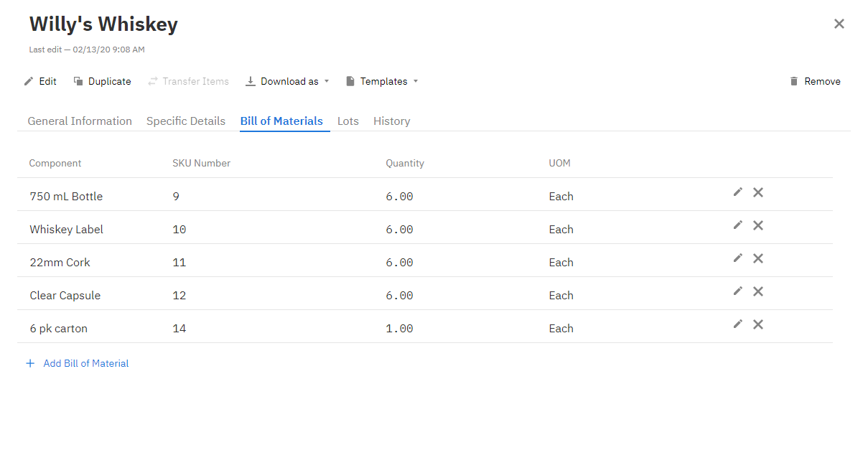Screen dimensions: 868x450
Task: Remove the Clear Capsule row via X icon
Action: pyautogui.click(x=757, y=291)
